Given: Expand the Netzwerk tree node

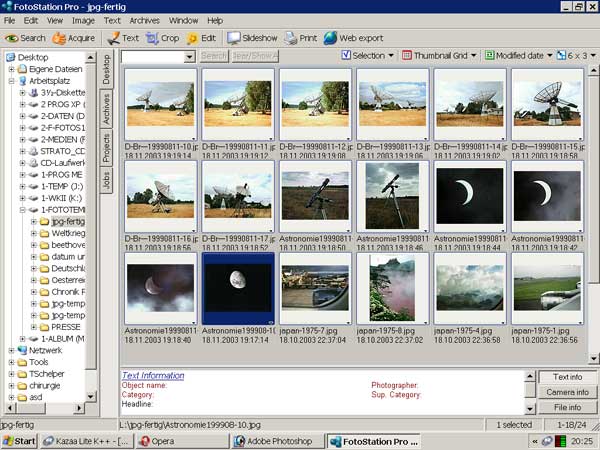Looking at the screenshot, I should [11, 351].
